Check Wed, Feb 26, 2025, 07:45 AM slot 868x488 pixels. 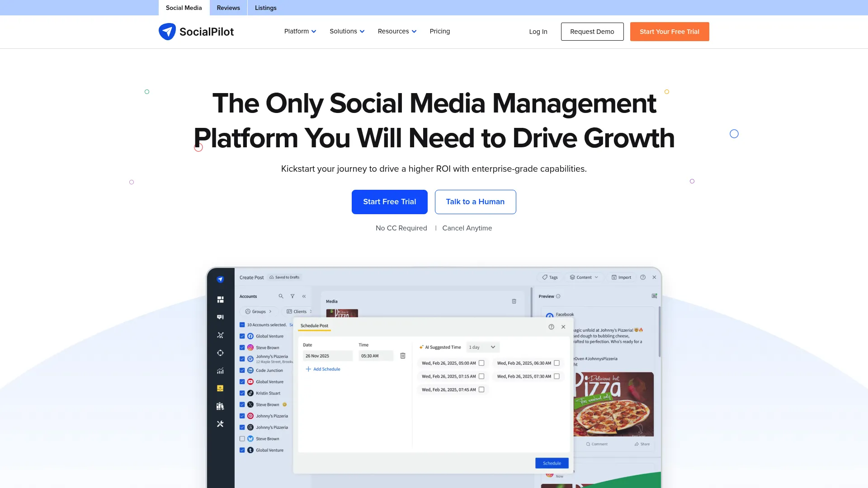point(481,389)
